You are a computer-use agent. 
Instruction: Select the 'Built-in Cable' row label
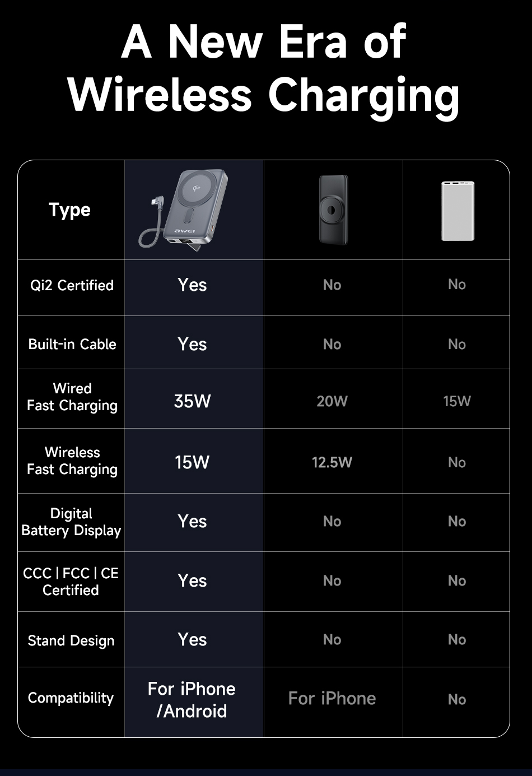click(72, 344)
